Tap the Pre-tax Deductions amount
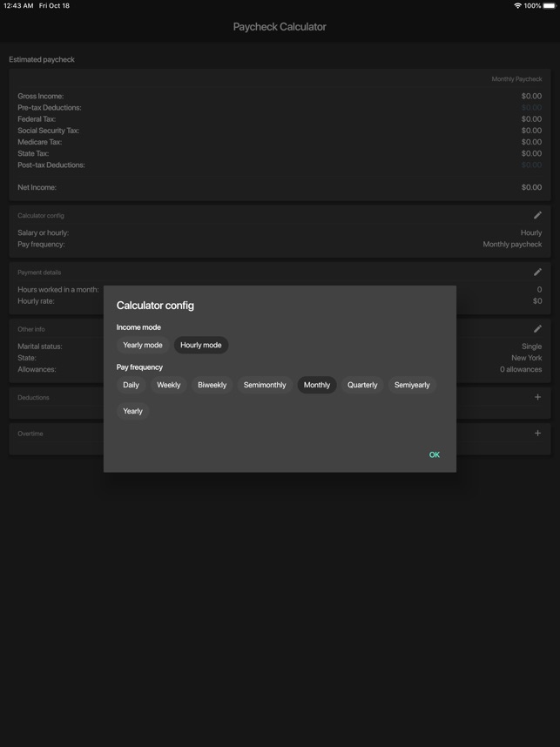560x747 pixels. tap(531, 108)
